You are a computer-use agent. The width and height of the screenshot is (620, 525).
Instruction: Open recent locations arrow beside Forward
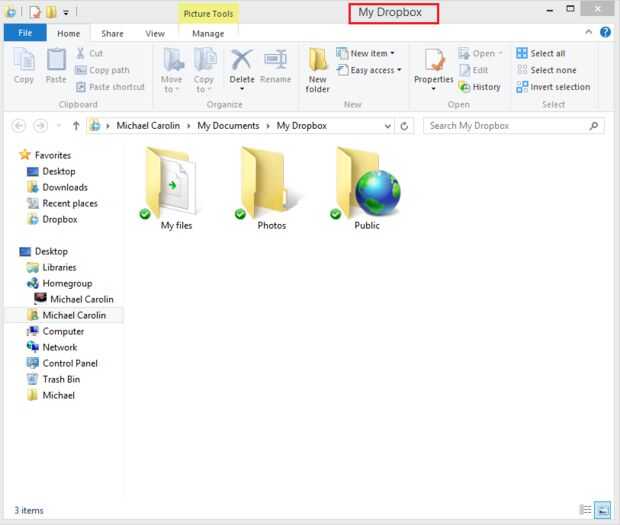(59, 126)
